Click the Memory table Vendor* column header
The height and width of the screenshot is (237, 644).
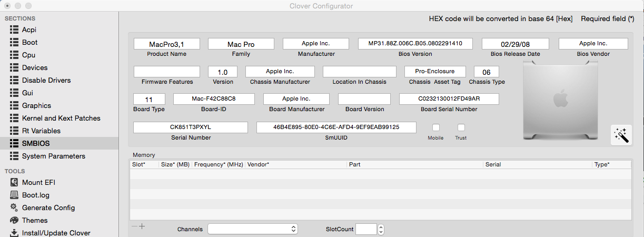pyautogui.click(x=296, y=164)
